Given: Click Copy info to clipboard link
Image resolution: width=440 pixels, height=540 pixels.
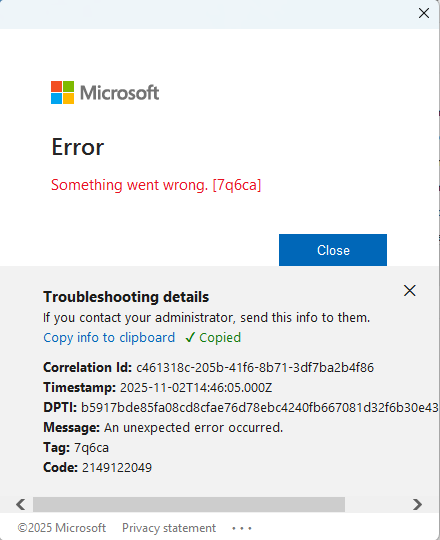Looking at the screenshot, I should (x=109, y=338).
